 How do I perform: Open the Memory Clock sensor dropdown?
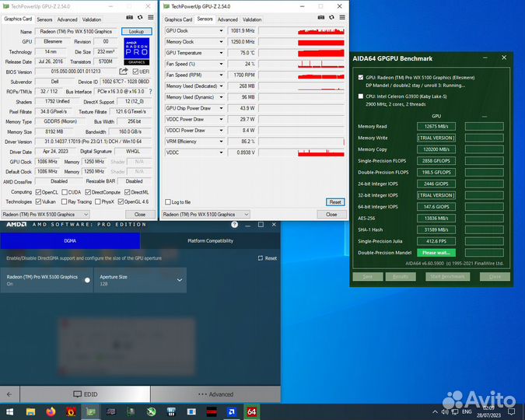point(221,42)
